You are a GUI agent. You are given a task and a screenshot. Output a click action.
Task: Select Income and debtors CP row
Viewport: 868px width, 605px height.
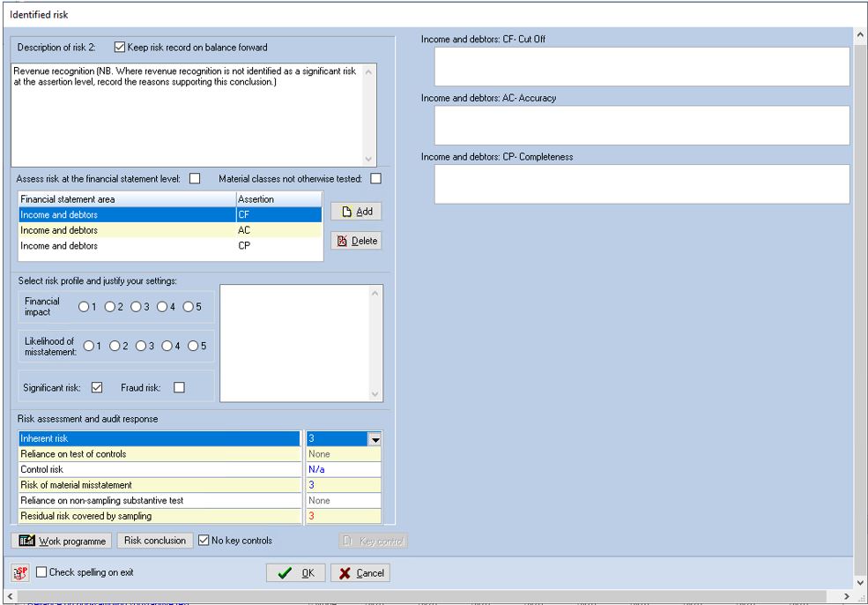pyautogui.click(x=170, y=245)
